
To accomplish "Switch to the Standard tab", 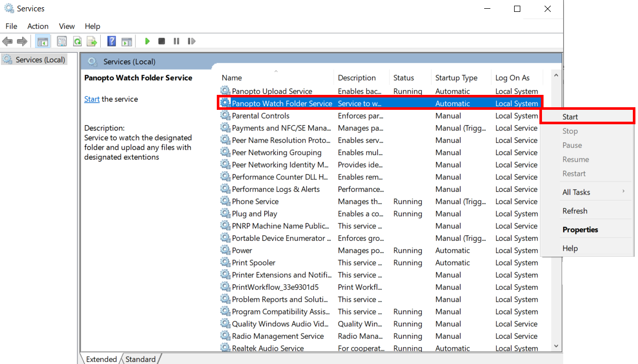I will tap(140, 359).
